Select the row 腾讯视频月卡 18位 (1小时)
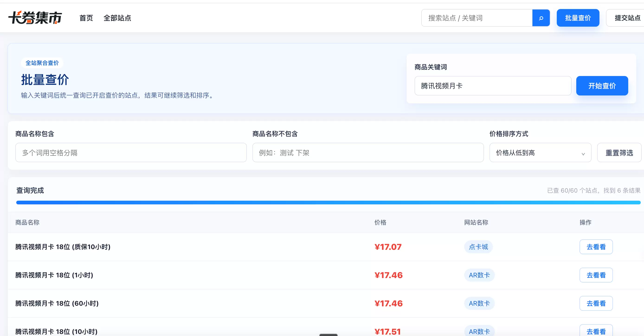Image resolution: width=644 pixels, height=336 pixels. coord(326,275)
